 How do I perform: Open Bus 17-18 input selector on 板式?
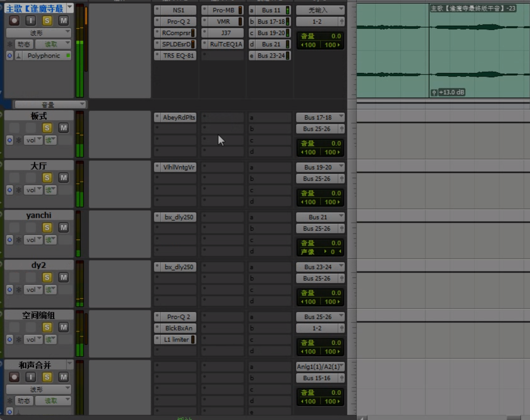click(320, 117)
